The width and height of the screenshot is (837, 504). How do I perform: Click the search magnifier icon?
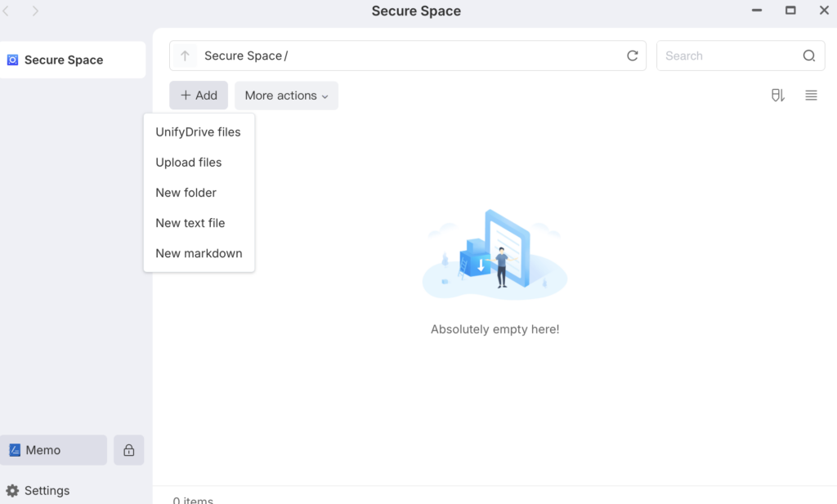tap(808, 56)
